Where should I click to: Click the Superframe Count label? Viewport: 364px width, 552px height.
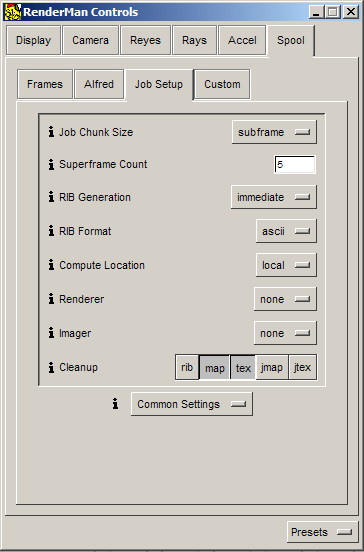[x=103, y=164]
